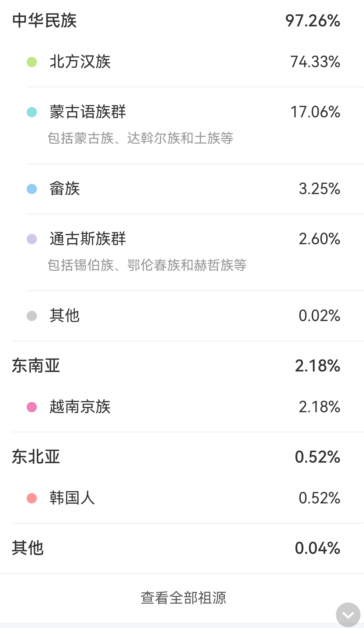Click the lavender dot beside 通古斯族群

click(x=32, y=239)
